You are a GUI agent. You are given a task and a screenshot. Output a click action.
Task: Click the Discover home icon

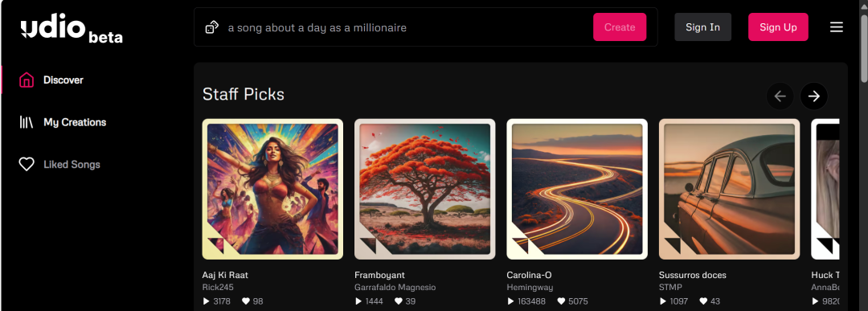tap(27, 80)
